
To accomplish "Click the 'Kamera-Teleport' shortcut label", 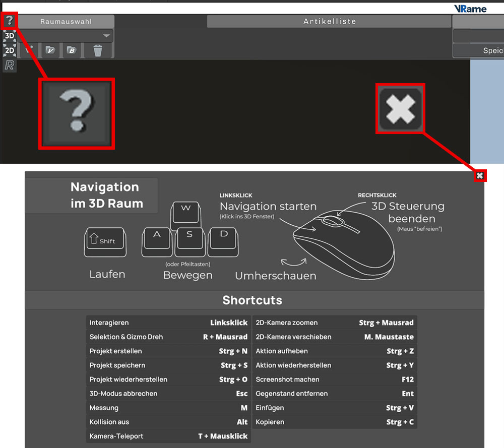I will 116,436.
